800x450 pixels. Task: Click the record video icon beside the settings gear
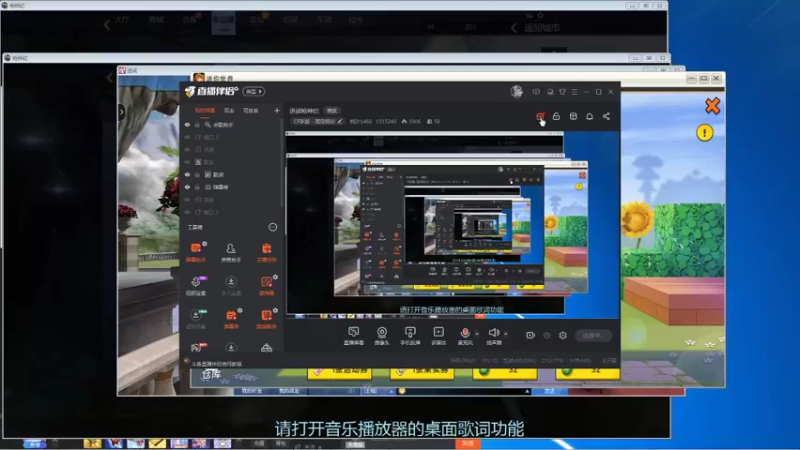coord(531,335)
